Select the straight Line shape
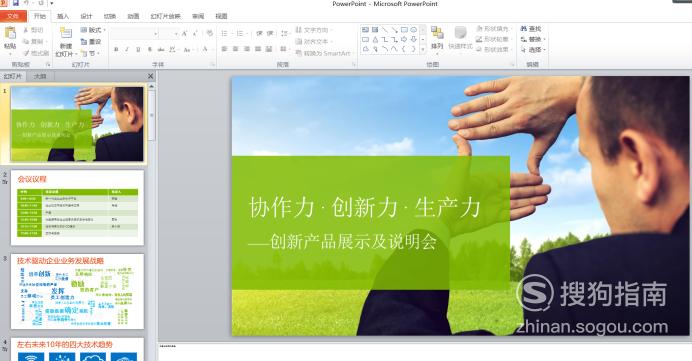 pos(385,30)
